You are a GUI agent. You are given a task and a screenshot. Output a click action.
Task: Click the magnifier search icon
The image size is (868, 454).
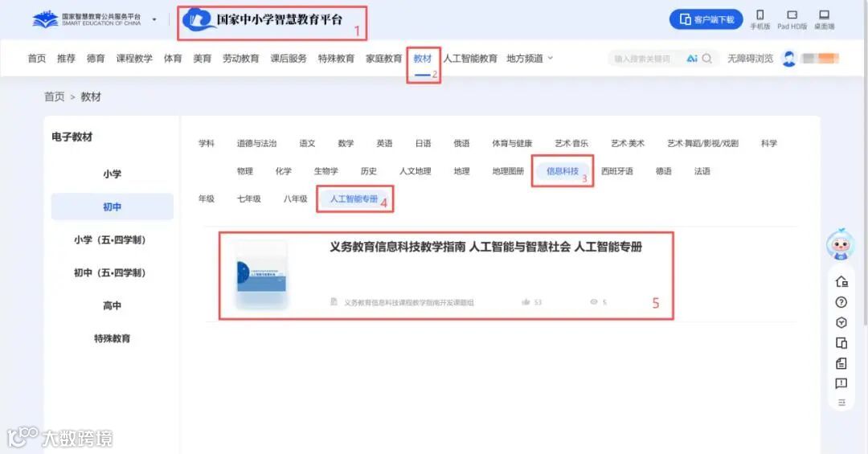tap(707, 58)
